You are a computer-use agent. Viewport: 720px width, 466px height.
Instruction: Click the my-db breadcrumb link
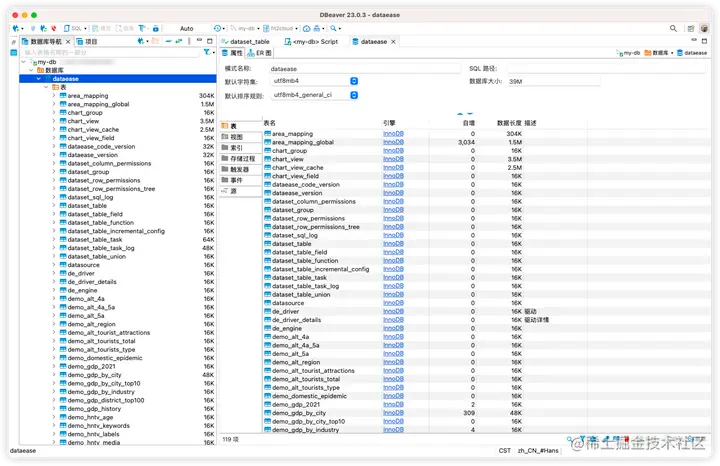(629, 53)
